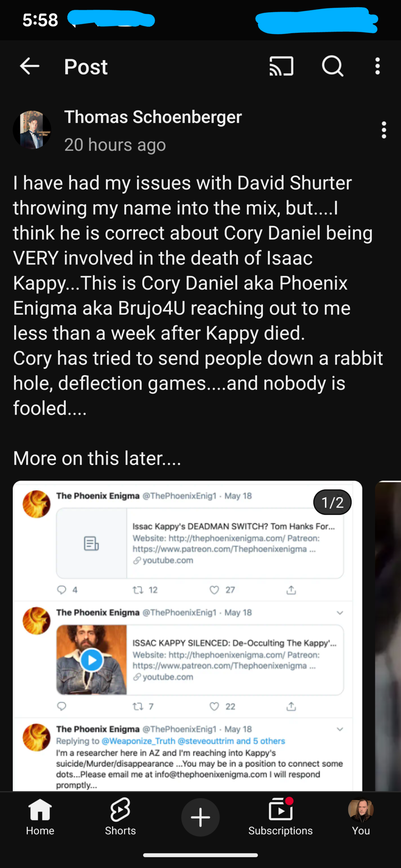Expand the second tweet's chevron menu
Image resolution: width=401 pixels, height=868 pixels.
340,613
